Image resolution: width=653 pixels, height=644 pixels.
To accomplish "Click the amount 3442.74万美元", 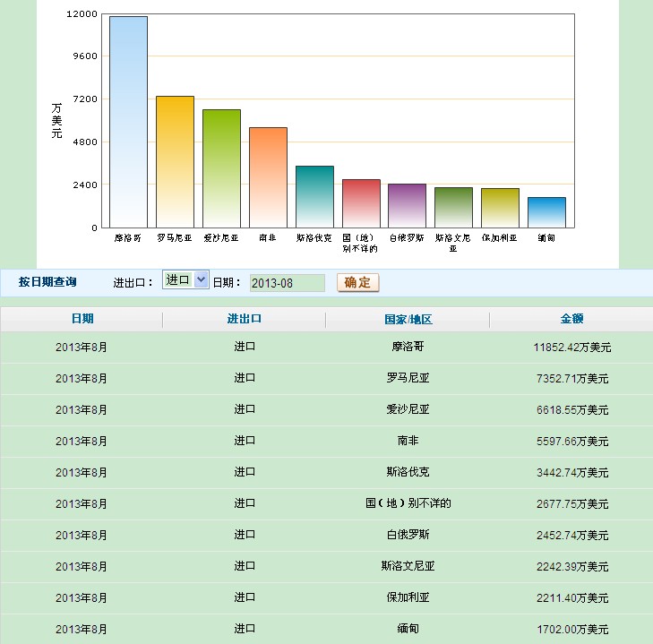I will coord(572,472).
